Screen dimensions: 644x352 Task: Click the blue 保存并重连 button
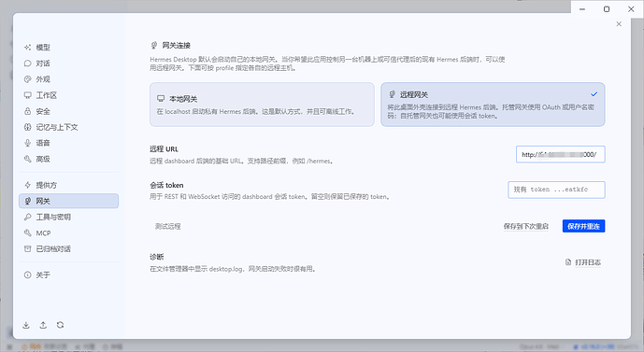(x=583, y=226)
